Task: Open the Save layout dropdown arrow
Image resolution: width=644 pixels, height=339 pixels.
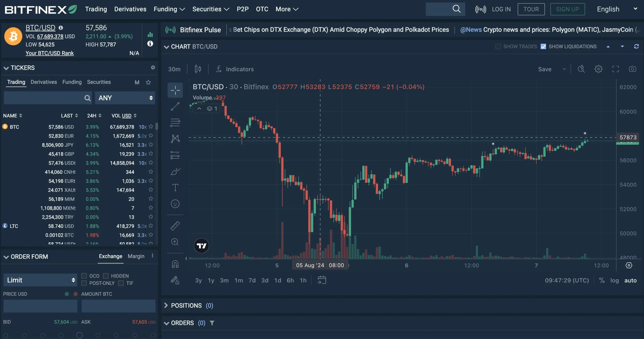Action: pos(564,69)
